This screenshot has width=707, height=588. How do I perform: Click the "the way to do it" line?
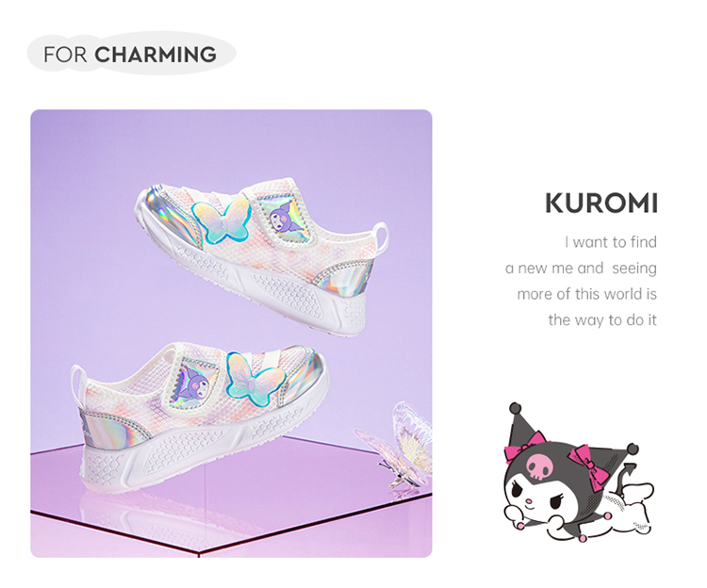pos(602,319)
